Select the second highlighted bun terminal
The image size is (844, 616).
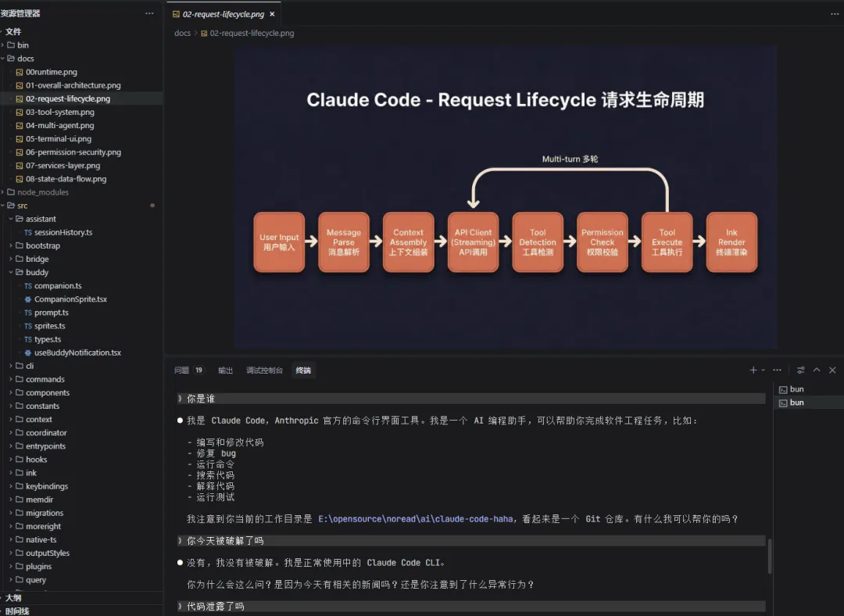(809, 403)
